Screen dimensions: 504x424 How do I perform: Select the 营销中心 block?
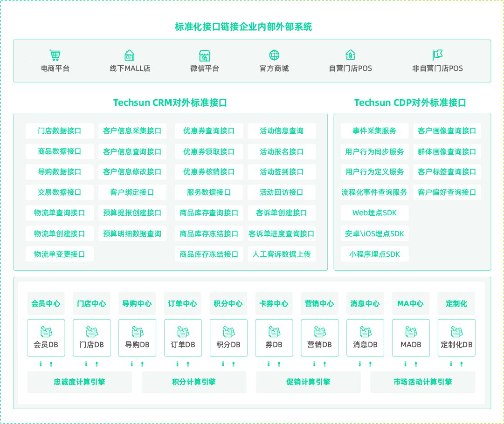319,303
